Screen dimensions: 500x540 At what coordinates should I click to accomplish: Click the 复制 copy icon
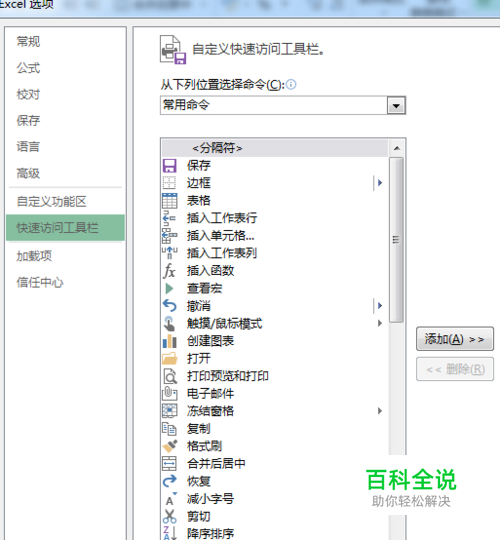click(169, 428)
